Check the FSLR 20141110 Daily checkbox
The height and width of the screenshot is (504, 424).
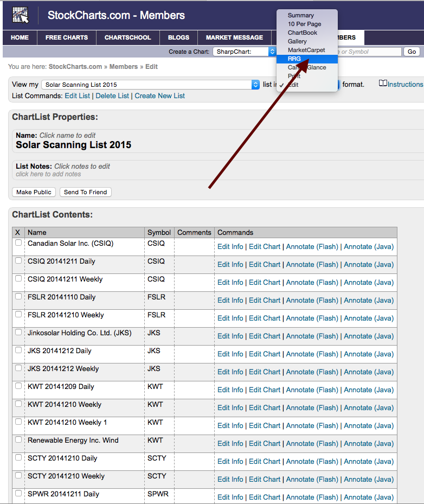pos(18,296)
